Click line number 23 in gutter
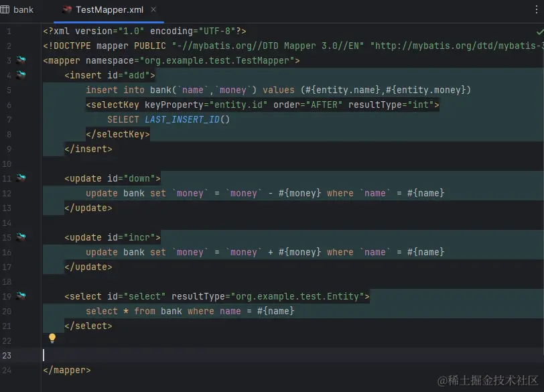Image resolution: width=544 pixels, height=392 pixels. [7, 356]
